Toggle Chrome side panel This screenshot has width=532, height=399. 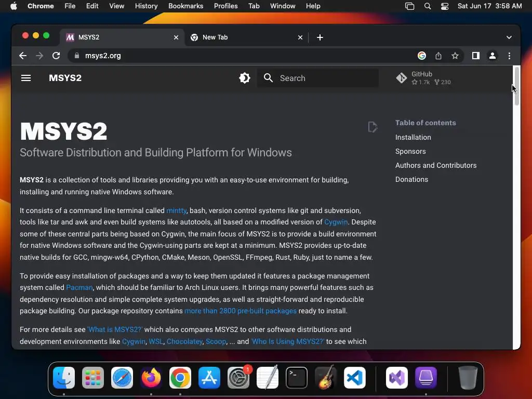pyautogui.click(x=476, y=56)
